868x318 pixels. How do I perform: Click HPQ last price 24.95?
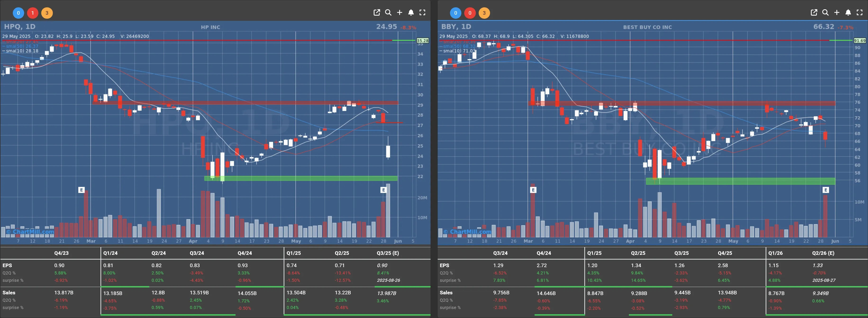[x=386, y=26]
